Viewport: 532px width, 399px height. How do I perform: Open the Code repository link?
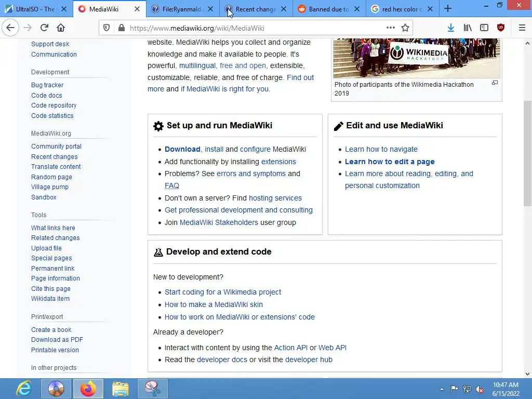pyautogui.click(x=54, y=105)
